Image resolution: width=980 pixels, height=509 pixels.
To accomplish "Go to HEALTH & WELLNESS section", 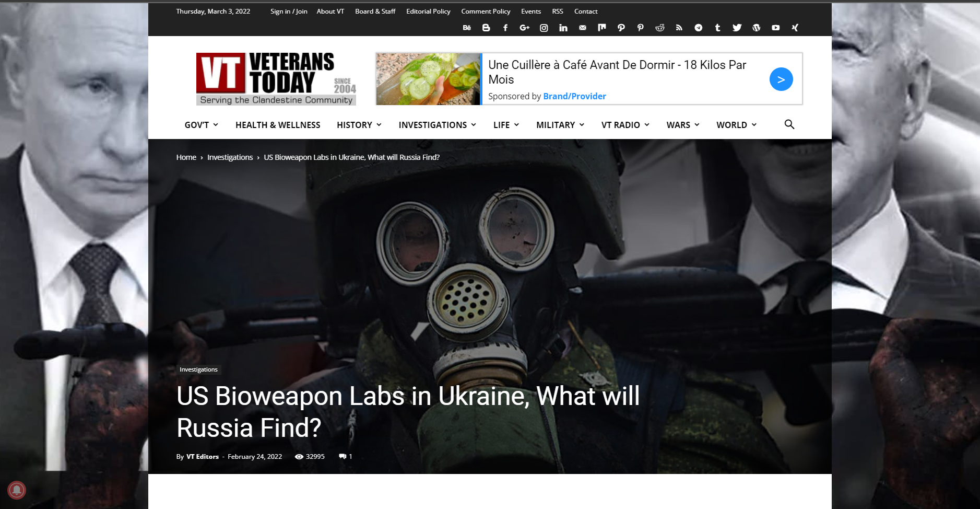I will 278,125.
